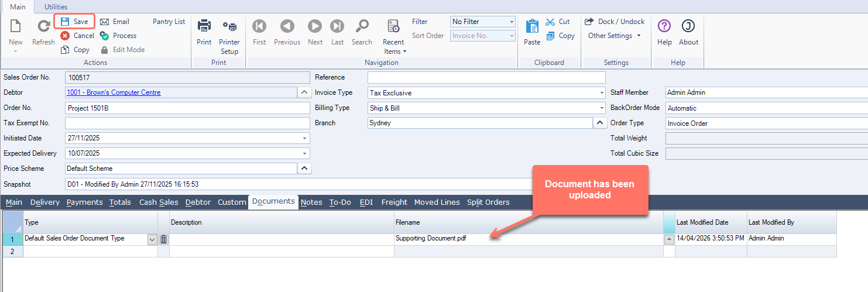Screen dimensions: 868x292
Task: Switch to the EDI tab
Action: pos(366,202)
